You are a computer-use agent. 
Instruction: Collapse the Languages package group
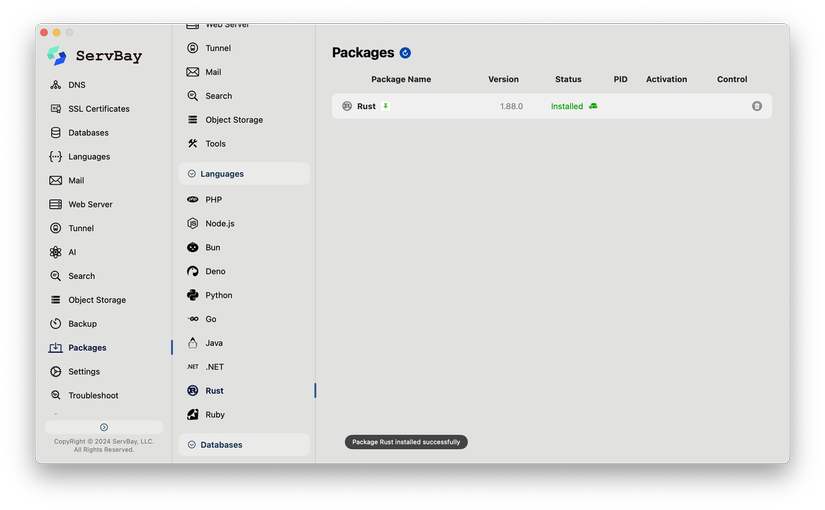244,174
